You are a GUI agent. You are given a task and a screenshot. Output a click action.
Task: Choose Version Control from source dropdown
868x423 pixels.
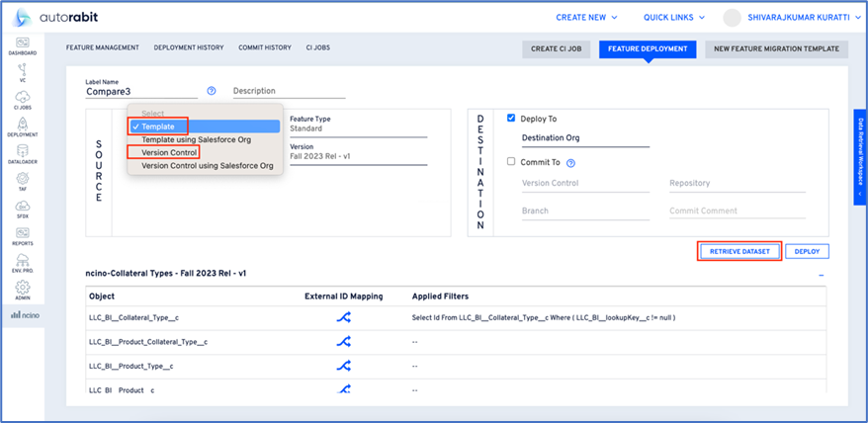169,152
